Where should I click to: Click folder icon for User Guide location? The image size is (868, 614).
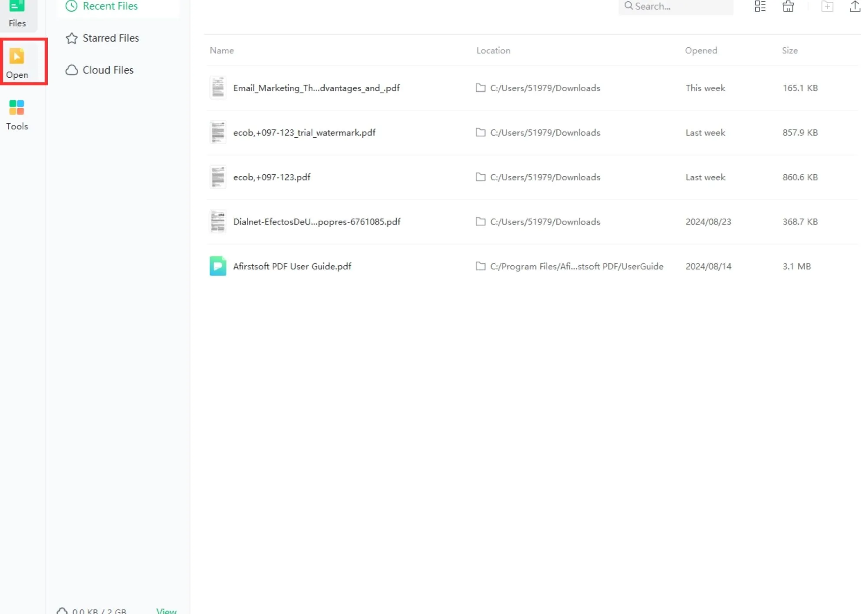(x=480, y=266)
